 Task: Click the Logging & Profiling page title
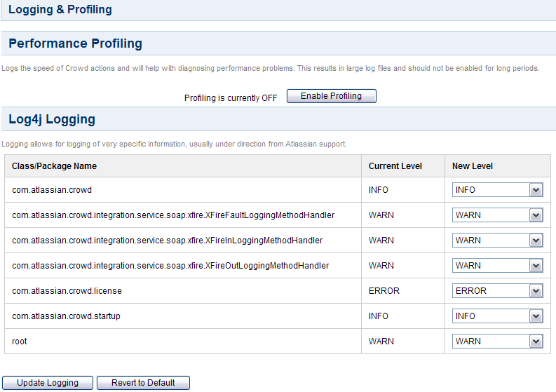[60, 9]
